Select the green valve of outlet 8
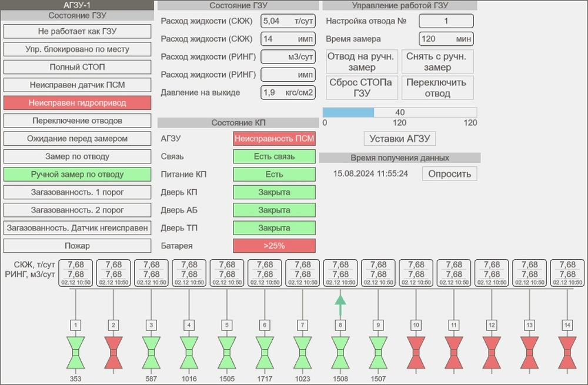588x385 pixels. (x=340, y=353)
